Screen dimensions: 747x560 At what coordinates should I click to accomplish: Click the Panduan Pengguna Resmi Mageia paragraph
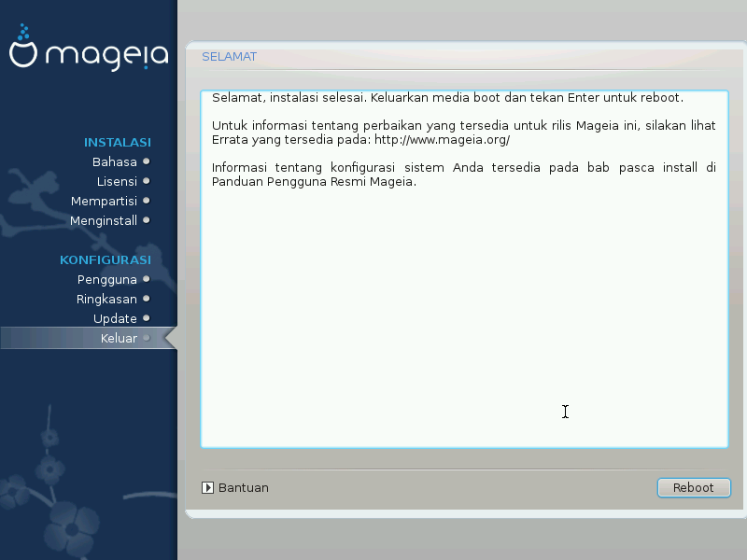coord(314,182)
